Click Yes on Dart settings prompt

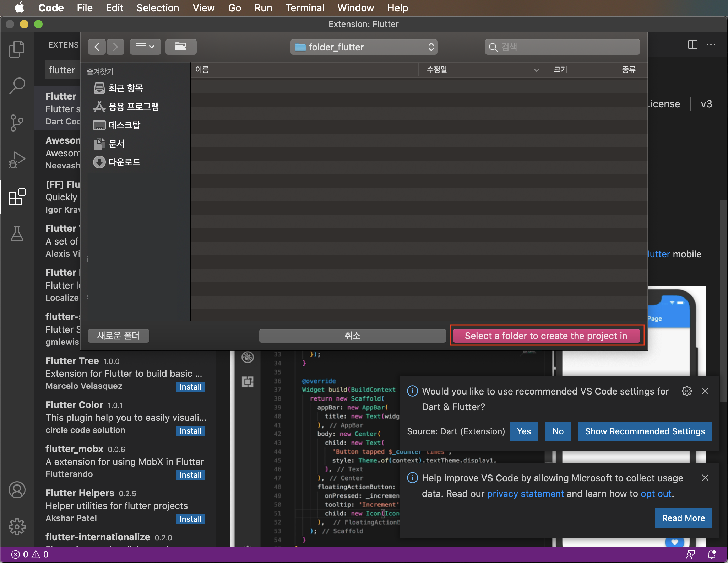point(524,431)
